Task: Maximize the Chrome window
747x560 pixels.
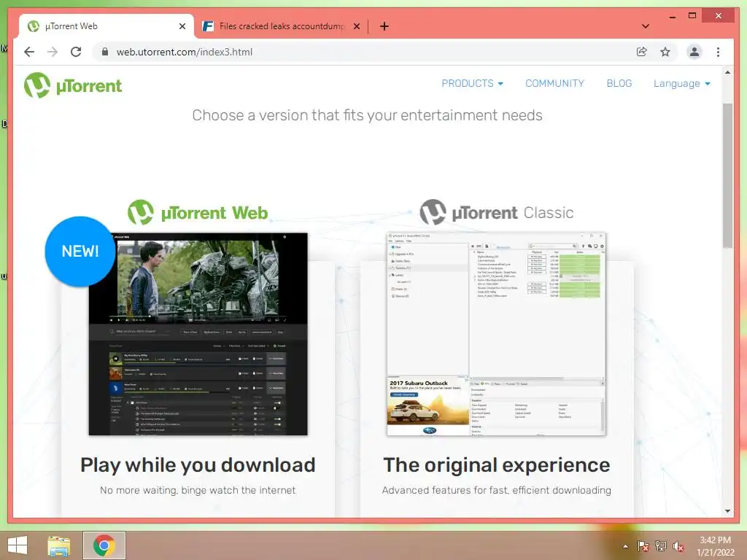Action: pyautogui.click(x=692, y=16)
